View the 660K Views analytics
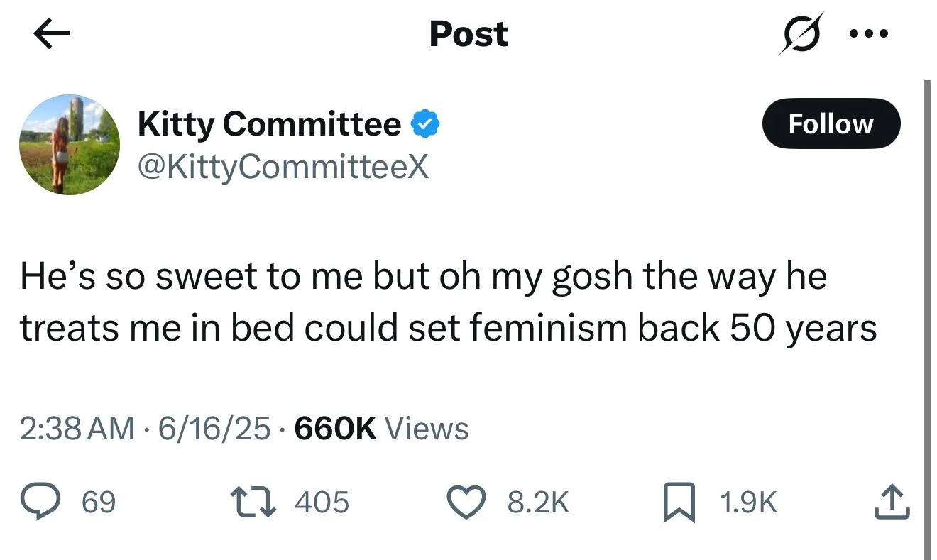Screen dimensions: 937x560 coord(381,429)
